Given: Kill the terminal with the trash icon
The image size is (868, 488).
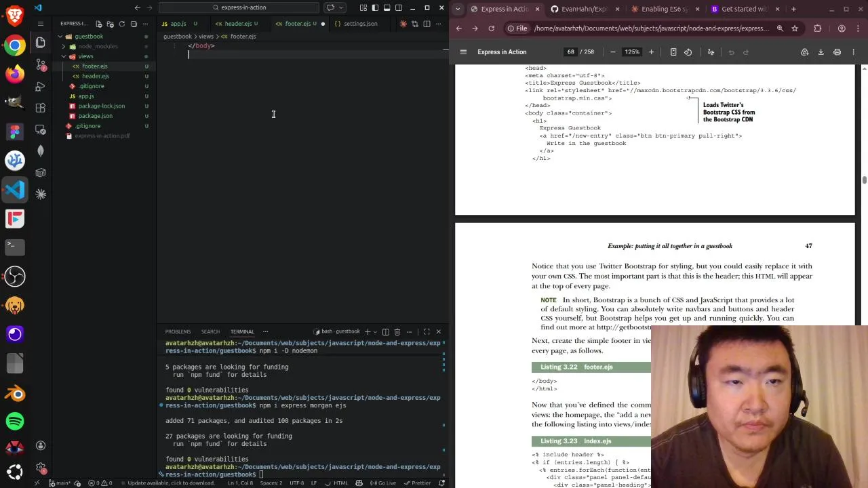Looking at the screenshot, I should pyautogui.click(x=397, y=331).
